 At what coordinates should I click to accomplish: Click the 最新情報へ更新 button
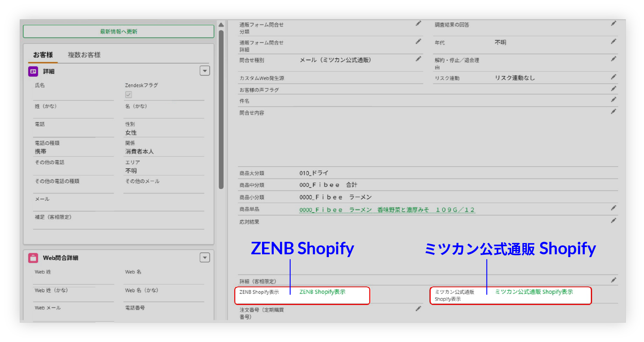click(x=118, y=31)
